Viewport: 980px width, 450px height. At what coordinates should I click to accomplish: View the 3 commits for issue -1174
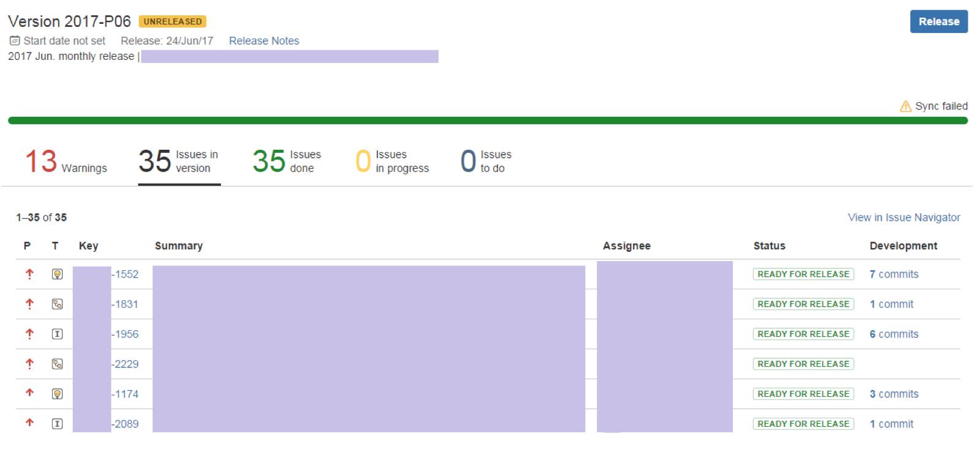894,394
